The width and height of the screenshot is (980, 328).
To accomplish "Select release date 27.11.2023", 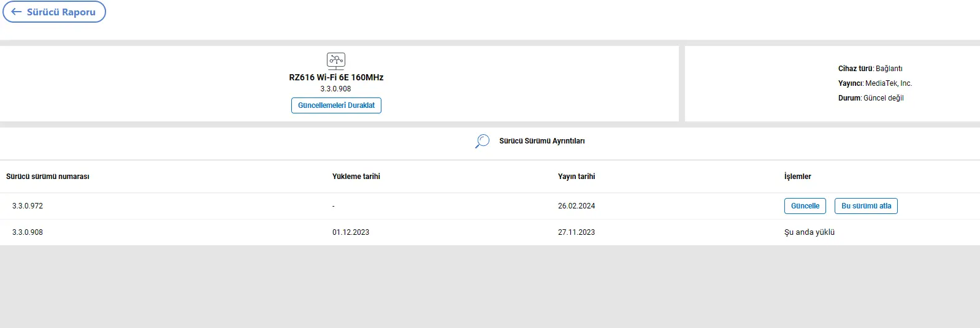I will click(x=576, y=232).
